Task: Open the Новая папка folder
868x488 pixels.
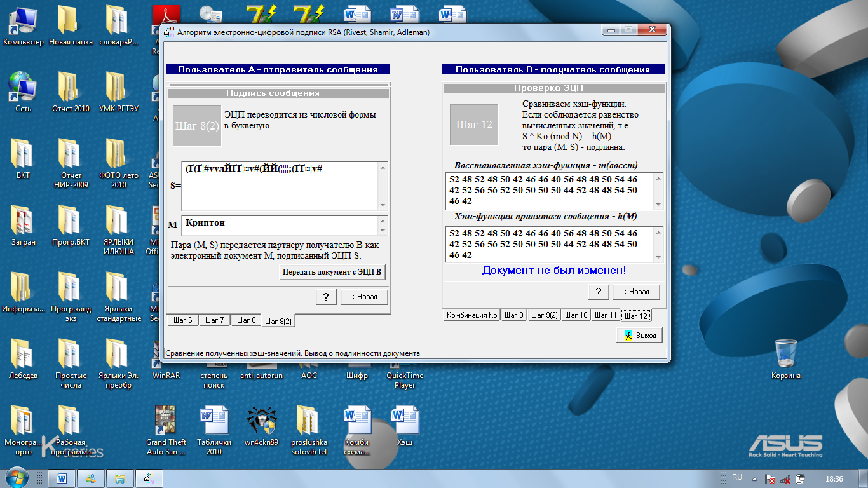Action: click(x=71, y=25)
